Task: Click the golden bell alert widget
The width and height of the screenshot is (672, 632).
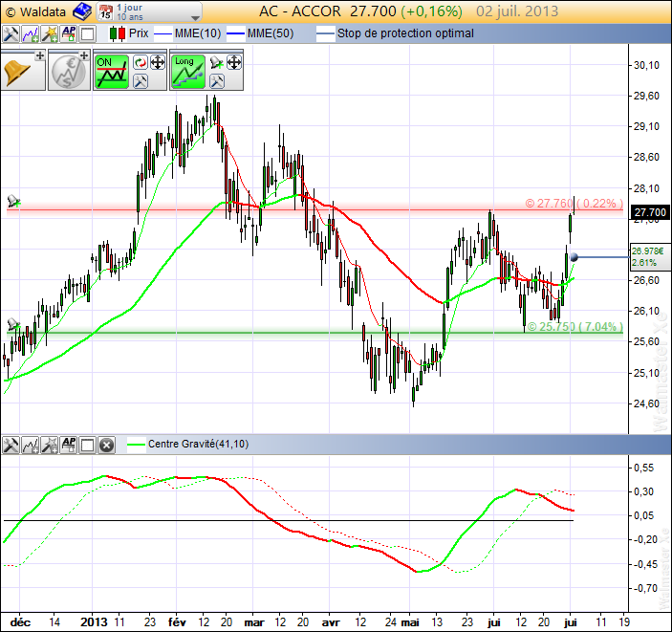Action: pyautogui.click(x=17, y=74)
